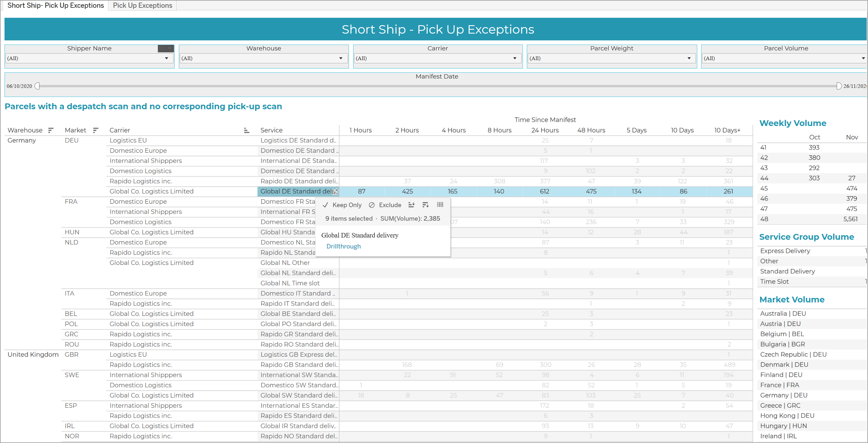
Task: Select the FRA market label
Action: (x=71, y=201)
